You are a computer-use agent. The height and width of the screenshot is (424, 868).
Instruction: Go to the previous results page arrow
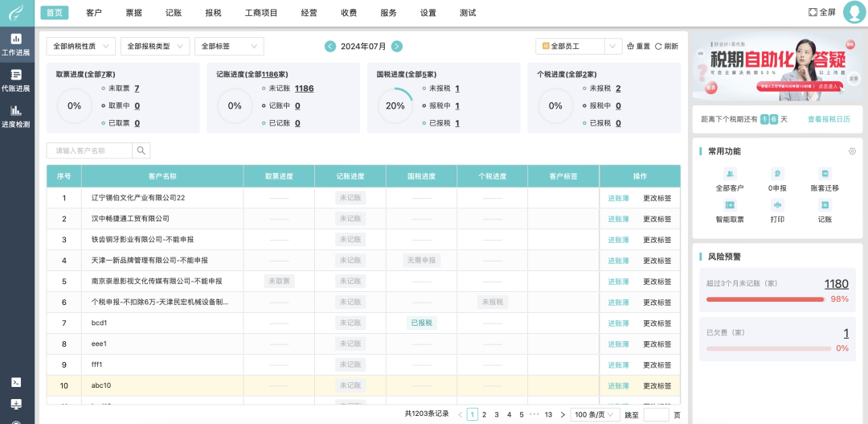[x=460, y=414]
